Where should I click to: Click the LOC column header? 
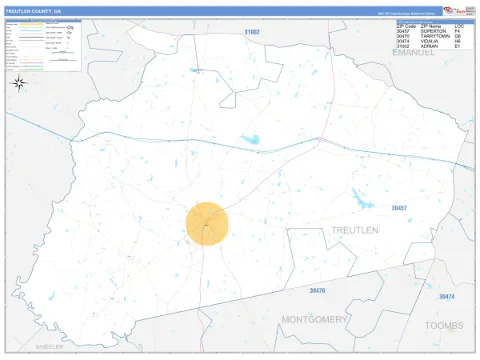pos(459,26)
